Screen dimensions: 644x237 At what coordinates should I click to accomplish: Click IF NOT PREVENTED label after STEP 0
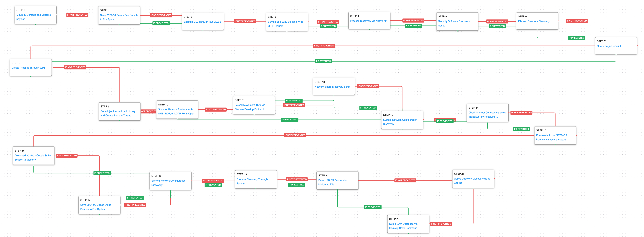pos(77,15)
